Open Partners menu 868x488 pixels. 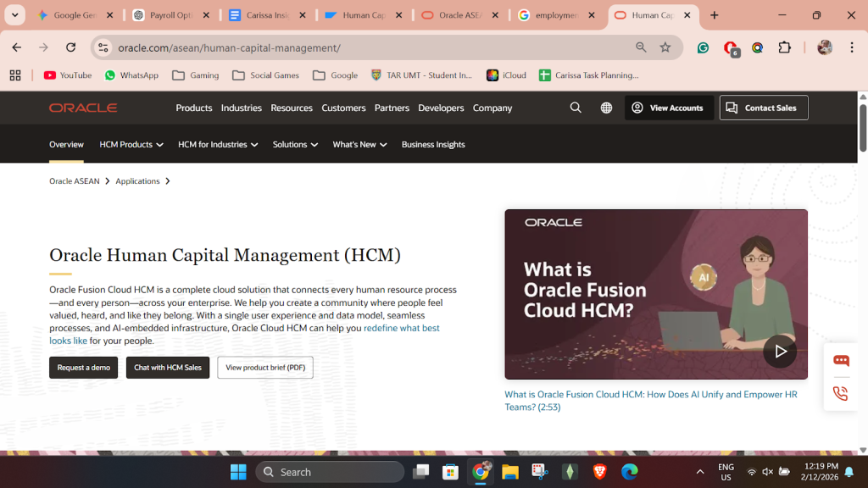click(392, 108)
